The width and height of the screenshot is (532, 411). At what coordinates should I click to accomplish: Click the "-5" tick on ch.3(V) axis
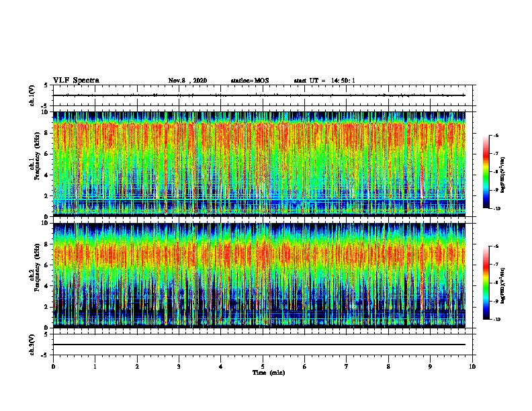tap(45, 355)
